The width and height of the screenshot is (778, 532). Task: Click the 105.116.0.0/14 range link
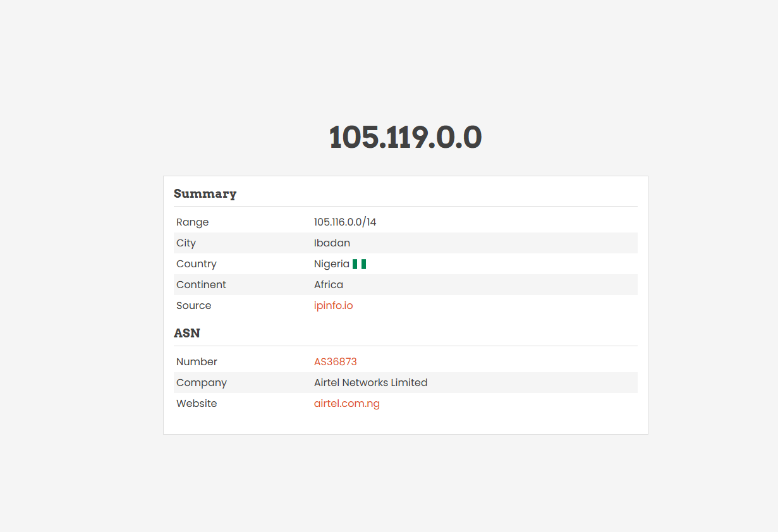click(344, 222)
